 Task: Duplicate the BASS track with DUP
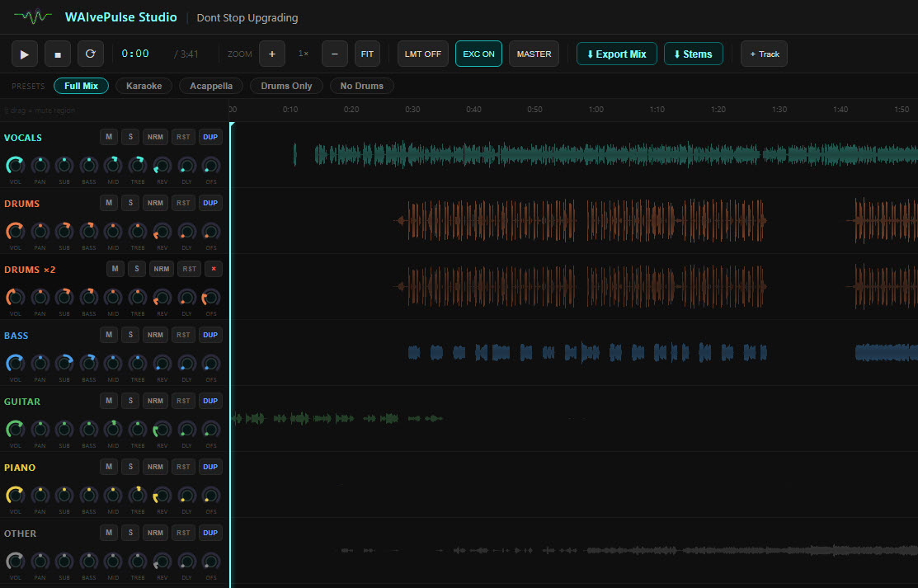[x=210, y=335]
